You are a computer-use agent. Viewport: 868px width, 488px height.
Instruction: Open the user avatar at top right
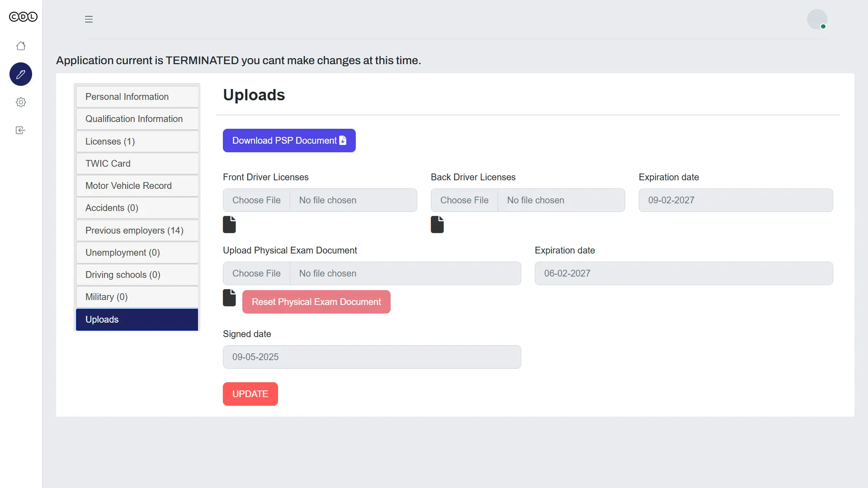pos(817,19)
